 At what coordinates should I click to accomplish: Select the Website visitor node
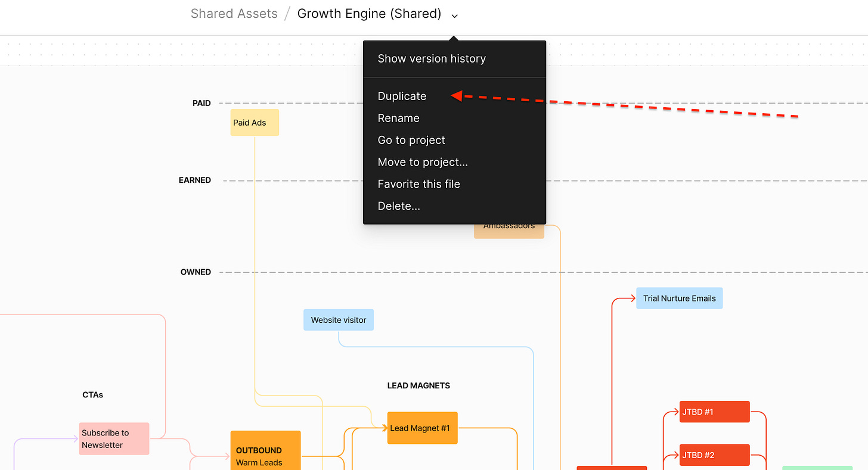pos(339,320)
